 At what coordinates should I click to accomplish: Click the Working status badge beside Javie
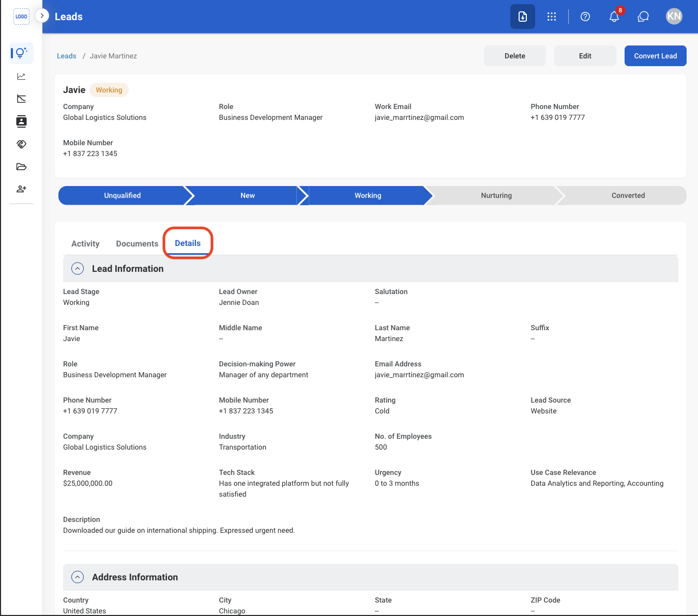click(109, 90)
